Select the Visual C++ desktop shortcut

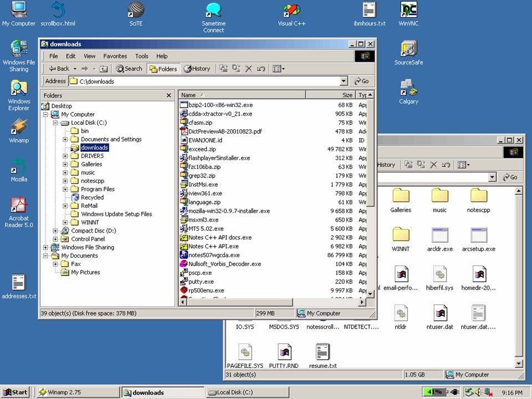pos(292,14)
